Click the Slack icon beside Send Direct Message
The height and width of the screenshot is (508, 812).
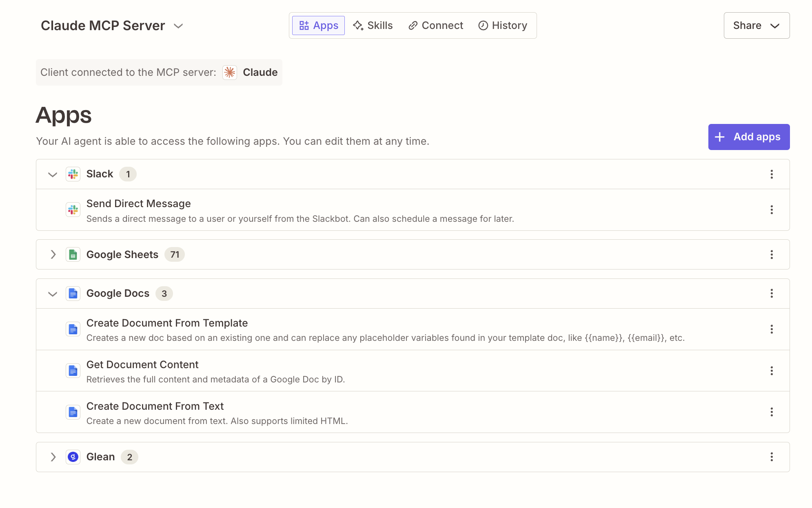click(x=73, y=210)
